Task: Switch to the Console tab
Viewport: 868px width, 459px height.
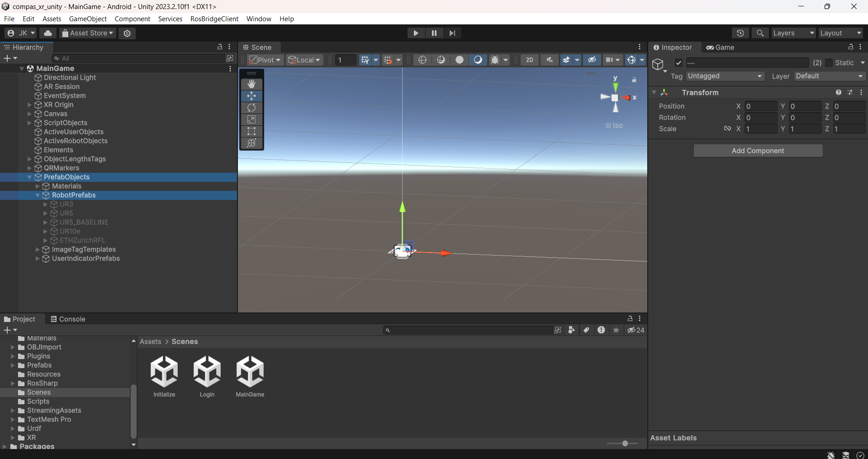Action: (x=68, y=319)
